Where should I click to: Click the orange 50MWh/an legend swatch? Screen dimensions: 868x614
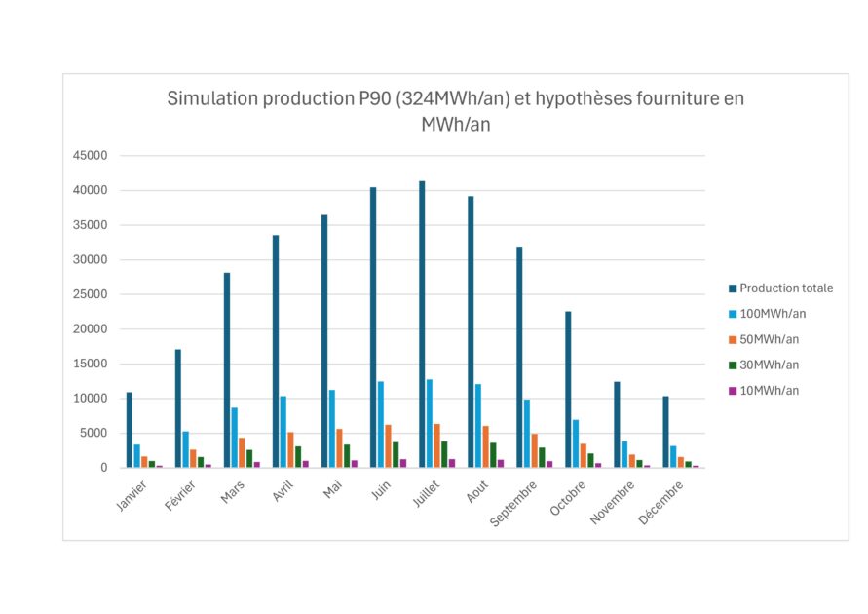click(733, 339)
